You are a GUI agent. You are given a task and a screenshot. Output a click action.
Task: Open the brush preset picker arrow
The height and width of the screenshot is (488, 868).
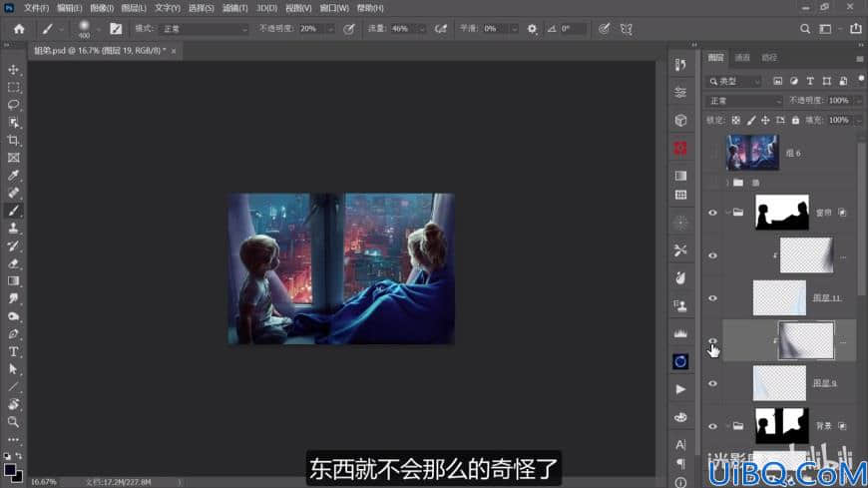(98, 29)
